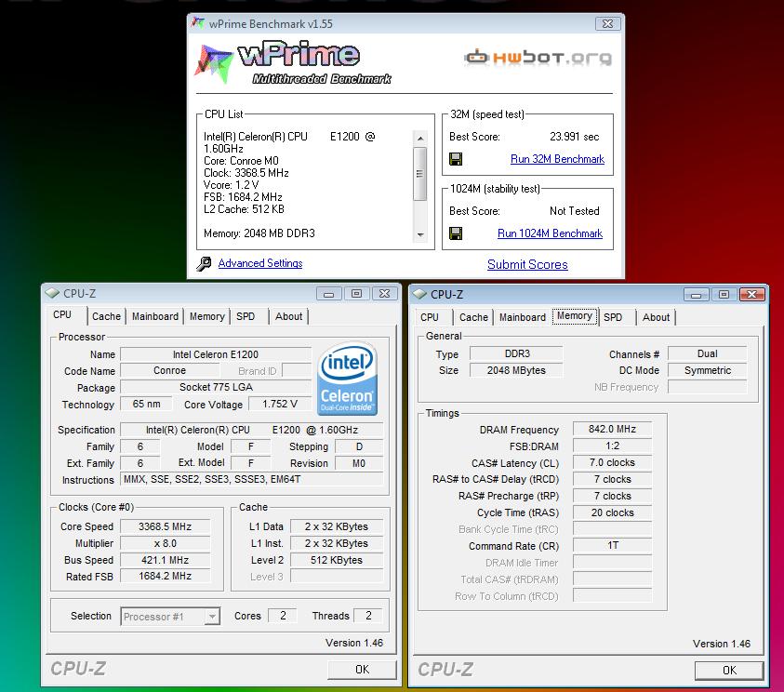Screen dimensions: 784x692
Task: Open Memory tab in left CPU-Z window
Action: [207, 316]
